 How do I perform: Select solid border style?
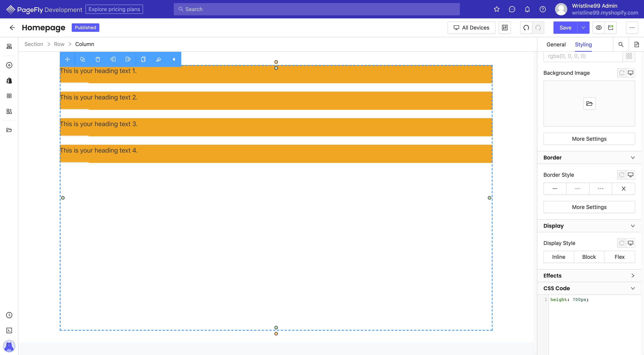pyautogui.click(x=555, y=189)
